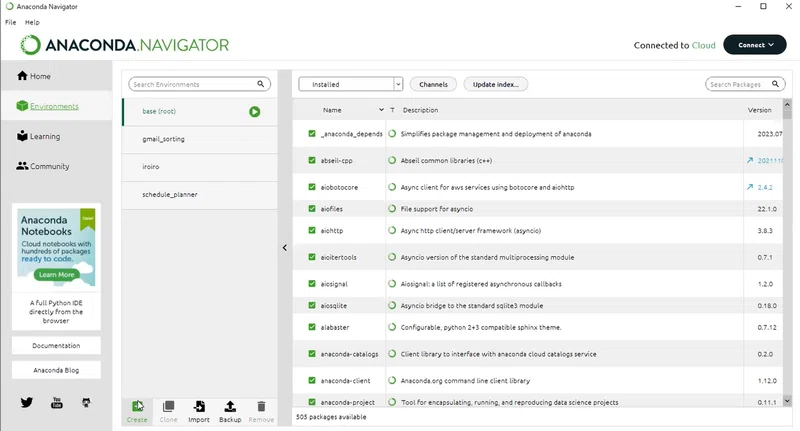Image resolution: width=800 pixels, height=431 pixels.
Task: Click aioitertools version 0.7.1
Action: pos(765,258)
